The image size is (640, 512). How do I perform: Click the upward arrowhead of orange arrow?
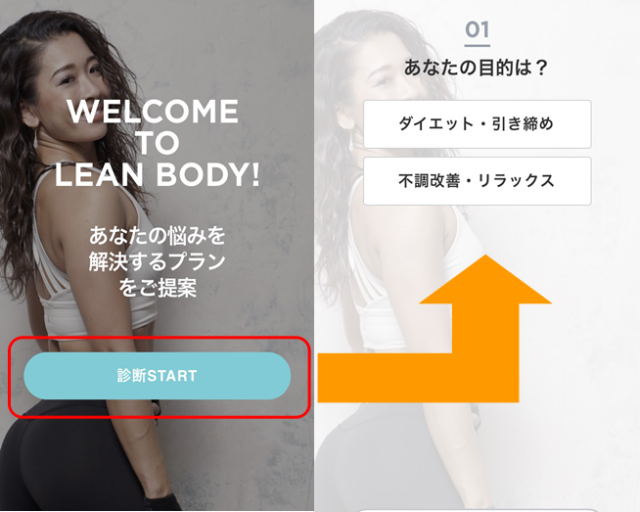point(486,280)
